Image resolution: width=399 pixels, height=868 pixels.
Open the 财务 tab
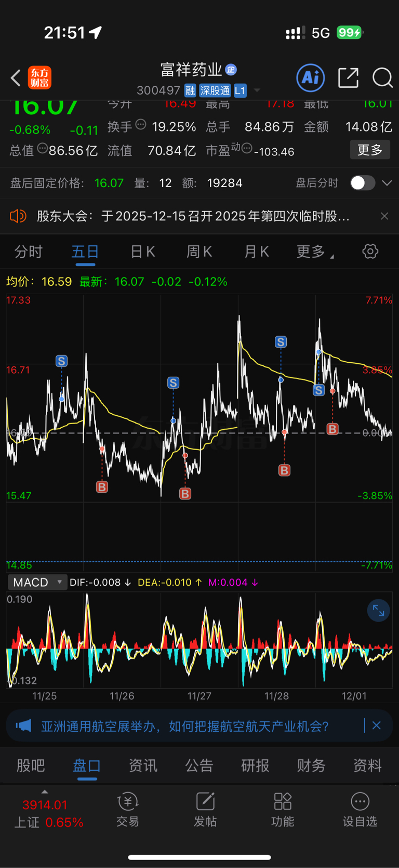pos(311,766)
